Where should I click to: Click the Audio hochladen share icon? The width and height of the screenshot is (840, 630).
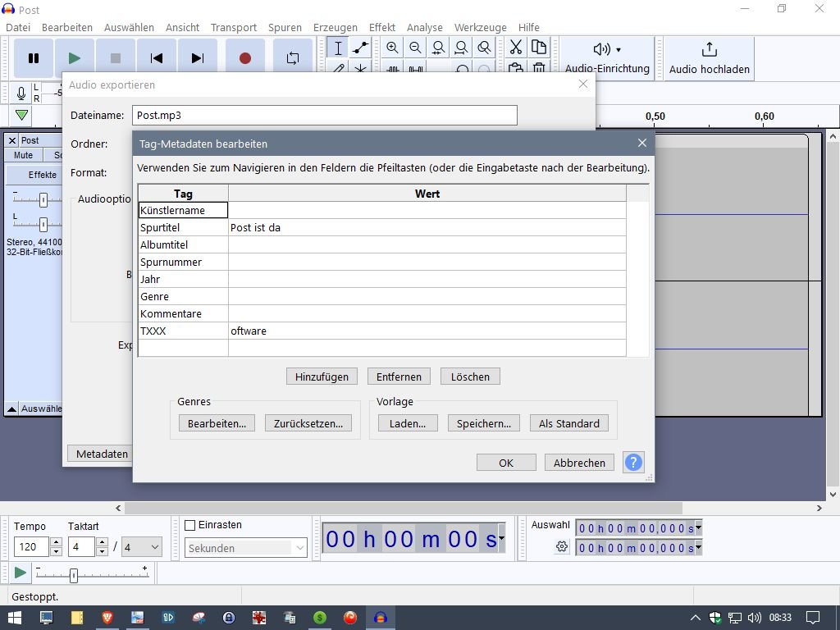(x=709, y=50)
